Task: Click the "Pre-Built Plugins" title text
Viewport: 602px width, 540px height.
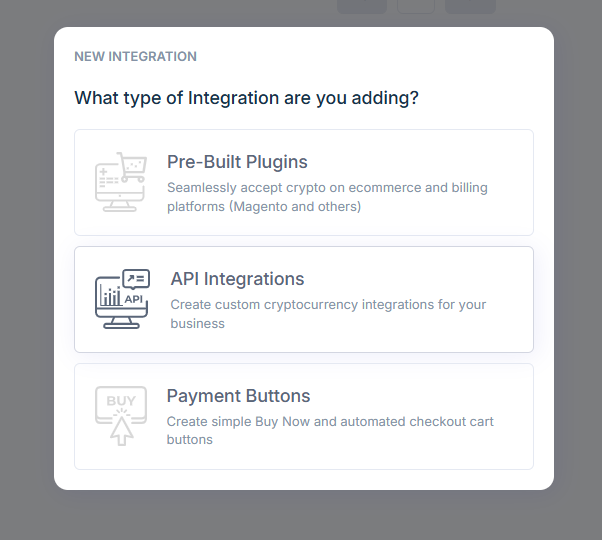Action: (237, 162)
